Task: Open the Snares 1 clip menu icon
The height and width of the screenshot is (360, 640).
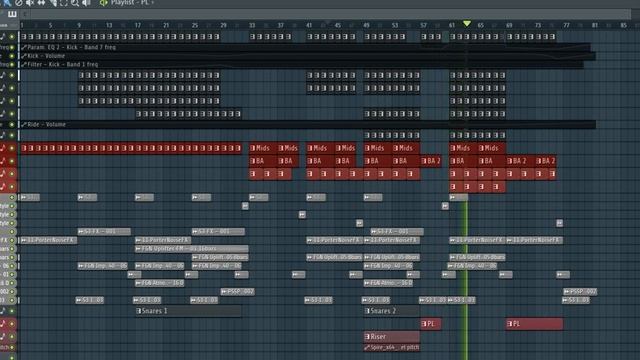Action: [138, 311]
